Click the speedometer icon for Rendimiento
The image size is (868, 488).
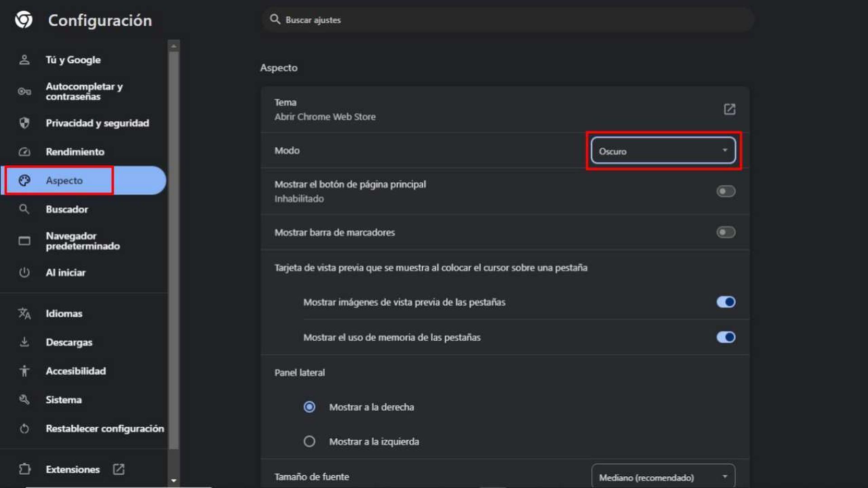24,152
